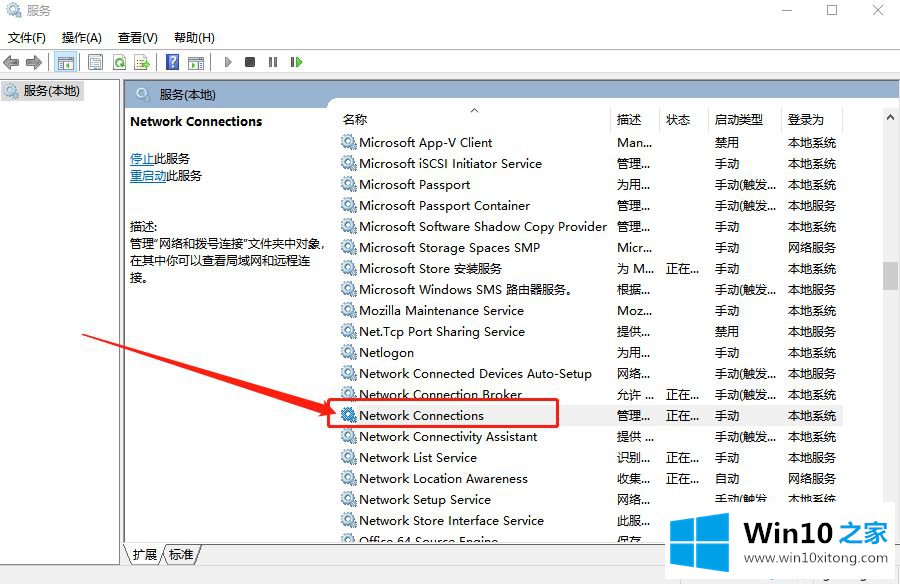Click the Pause Service icon

[273, 62]
